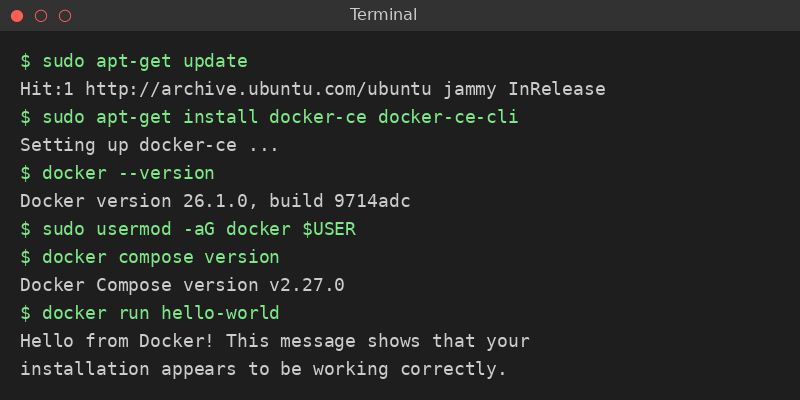Click the $USER variable in usermod line
The image size is (800, 400).
329,229
